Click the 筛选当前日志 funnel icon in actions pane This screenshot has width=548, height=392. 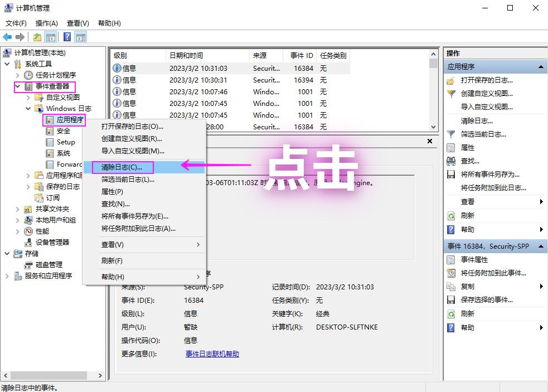coord(451,134)
